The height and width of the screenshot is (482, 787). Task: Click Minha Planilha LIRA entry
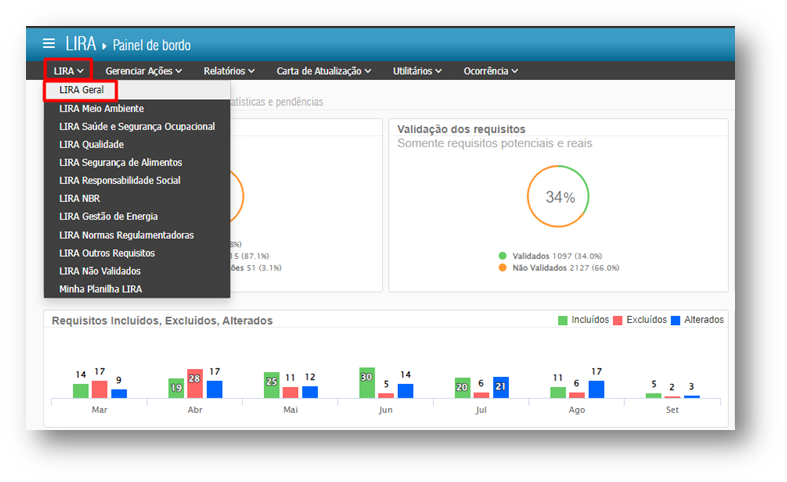click(x=101, y=289)
